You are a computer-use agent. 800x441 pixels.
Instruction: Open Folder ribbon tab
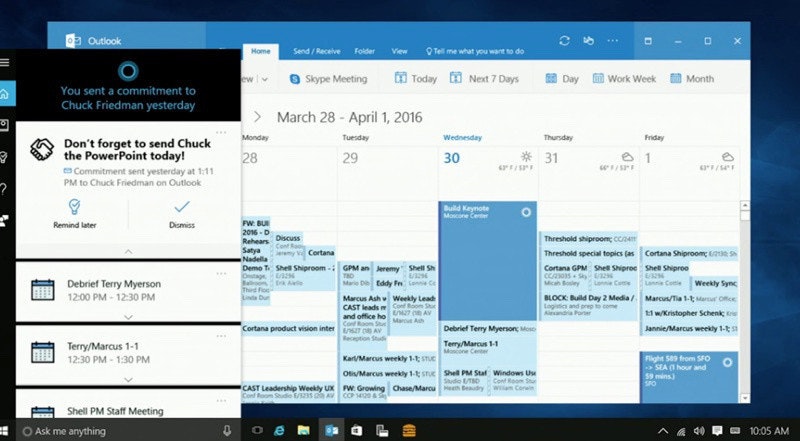[364, 51]
